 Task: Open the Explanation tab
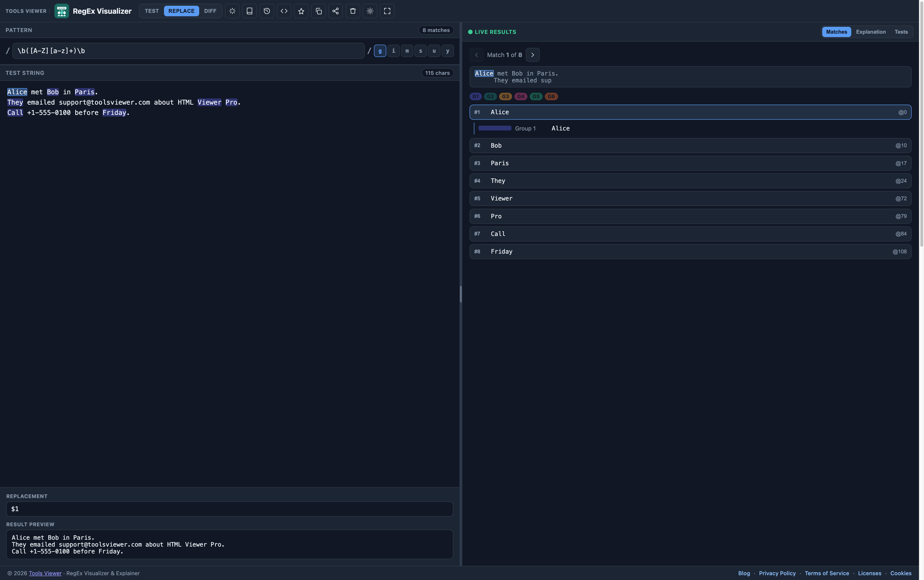pos(871,32)
